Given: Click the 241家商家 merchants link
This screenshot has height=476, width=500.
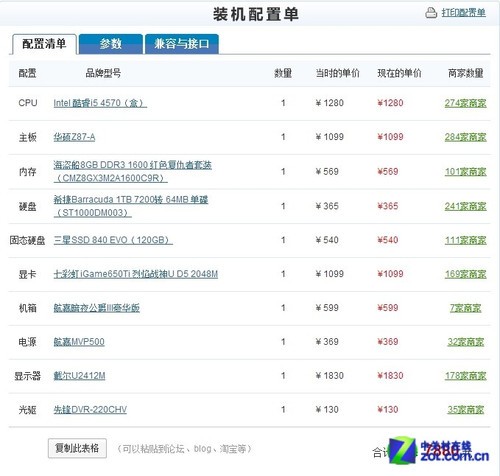Looking at the screenshot, I should click(465, 206).
